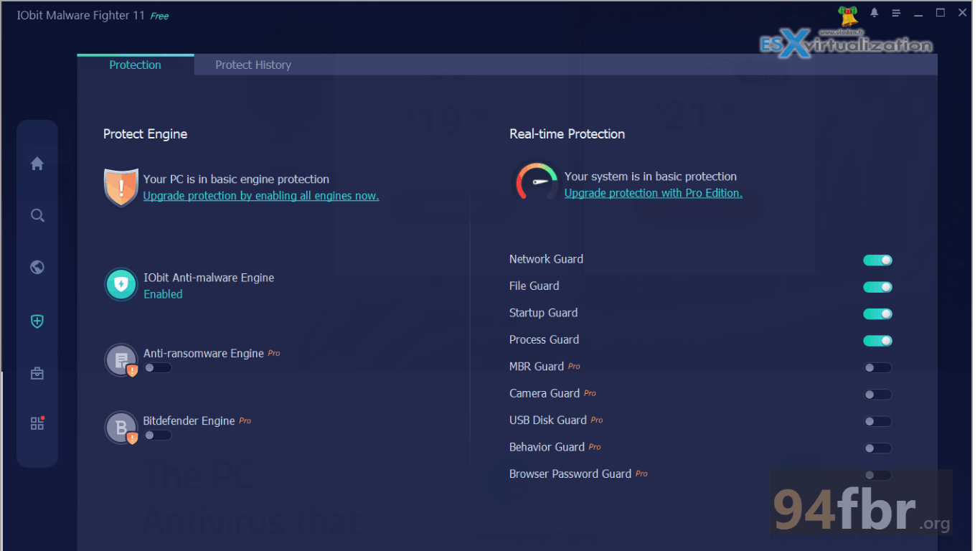Open the Scan magnifier icon in sidebar
This screenshot has height=551, width=980.
pyautogui.click(x=37, y=215)
